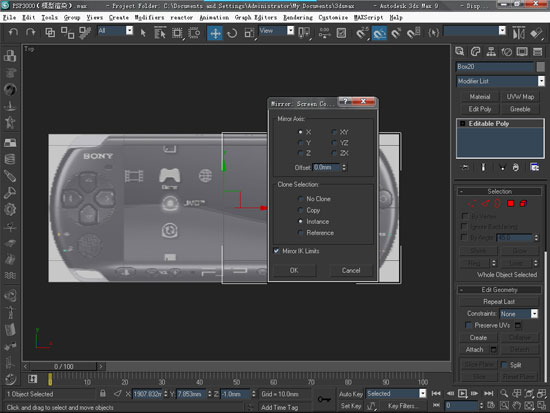The height and width of the screenshot is (413, 550).
Task: Click the mirror Offset value field
Action: click(327, 167)
